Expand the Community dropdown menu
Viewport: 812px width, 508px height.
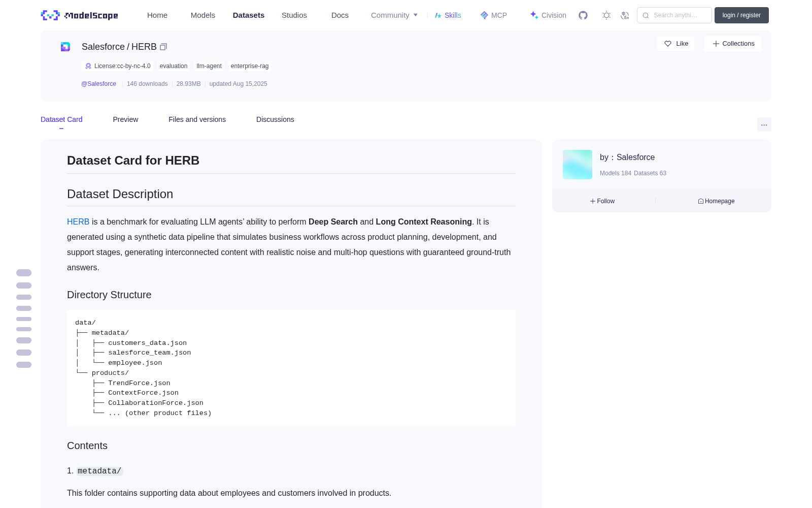click(394, 15)
